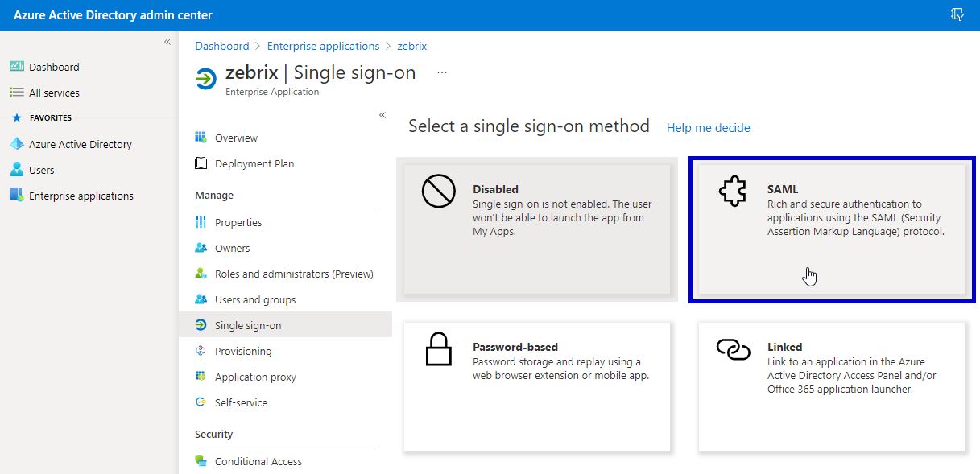Open Azure Active Directory favorite icon
The width and height of the screenshot is (980, 474).
click(x=16, y=144)
